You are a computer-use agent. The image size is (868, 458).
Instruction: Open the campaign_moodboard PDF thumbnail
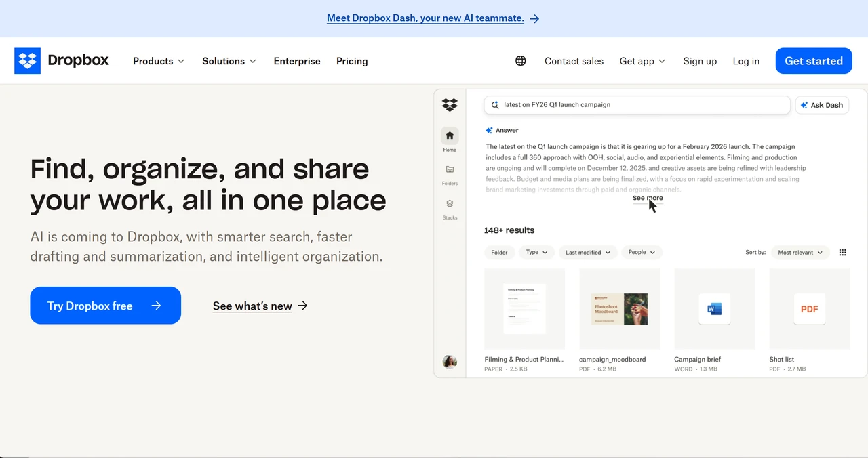tap(619, 308)
